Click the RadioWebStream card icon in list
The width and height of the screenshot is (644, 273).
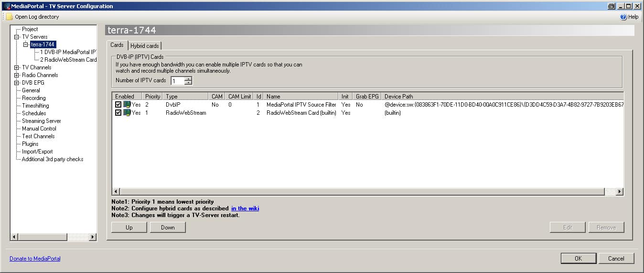(127, 113)
